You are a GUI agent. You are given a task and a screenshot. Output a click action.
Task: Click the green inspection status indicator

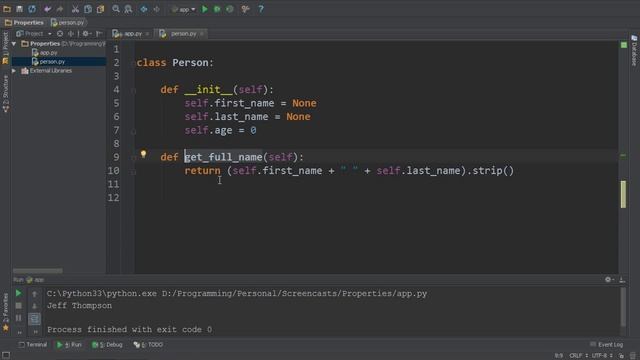624,45
